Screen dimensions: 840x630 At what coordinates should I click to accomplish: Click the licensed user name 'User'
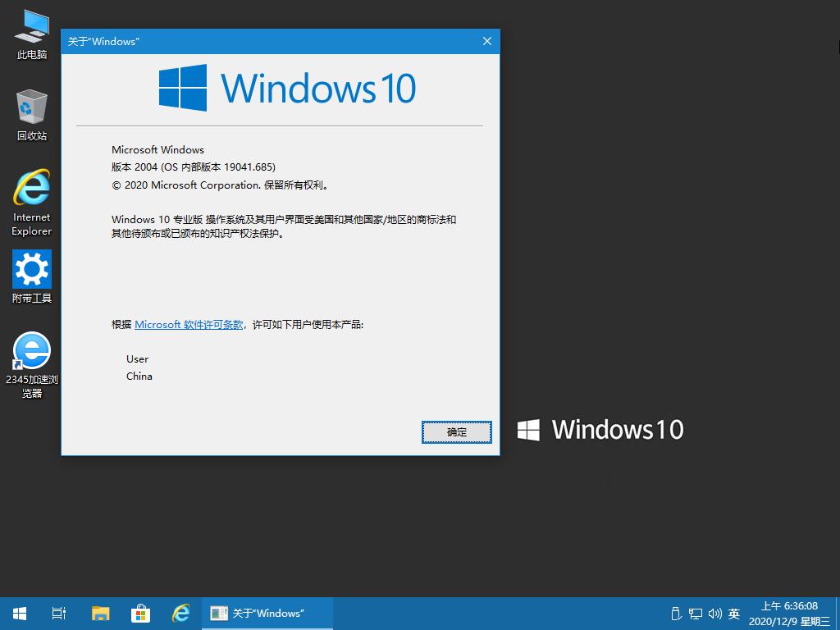tap(137, 359)
